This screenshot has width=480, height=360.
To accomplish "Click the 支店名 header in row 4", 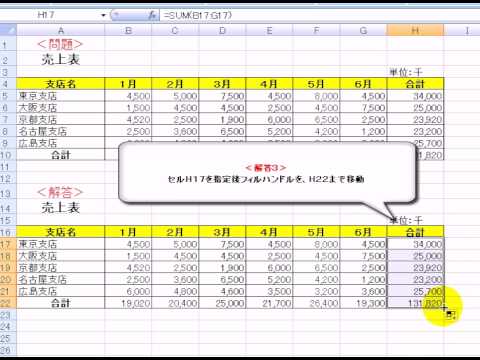I will [x=61, y=84].
